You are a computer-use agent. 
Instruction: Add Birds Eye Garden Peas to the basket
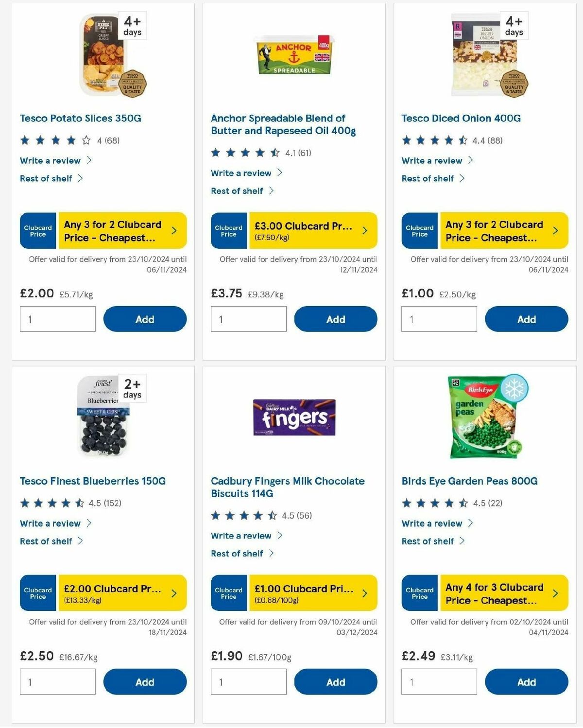pyautogui.click(x=526, y=682)
